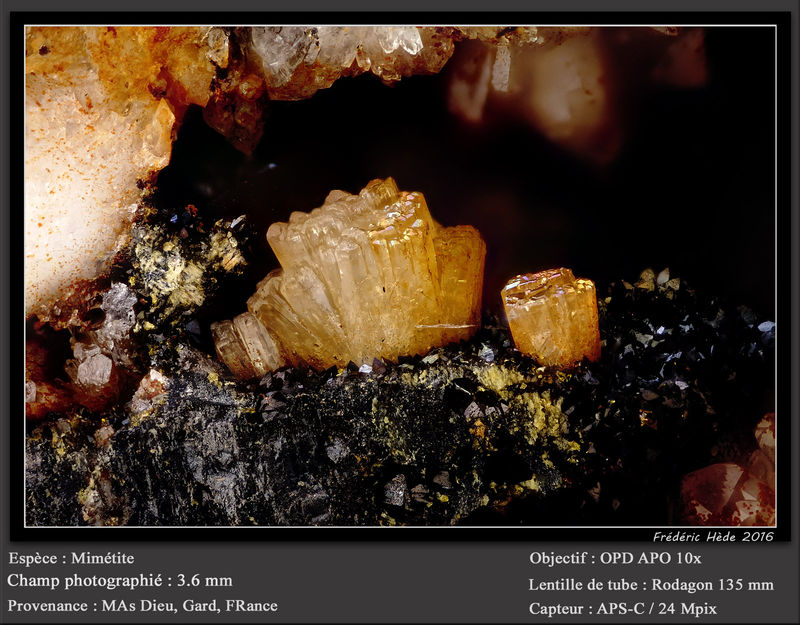800x625 pixels.
Task: Select the 'Objectif : OPD APO 10x' line
Action: (615, 558)
